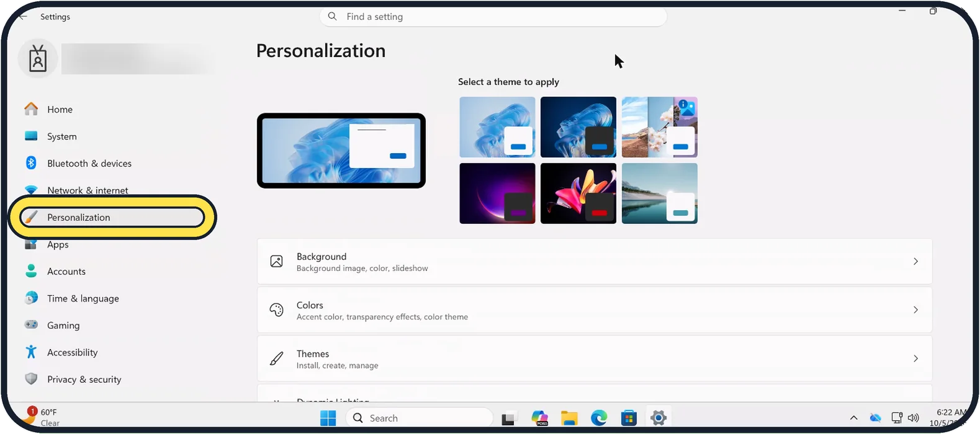
Task: Click the volume speaker tray icon
Action: (913, 418)
